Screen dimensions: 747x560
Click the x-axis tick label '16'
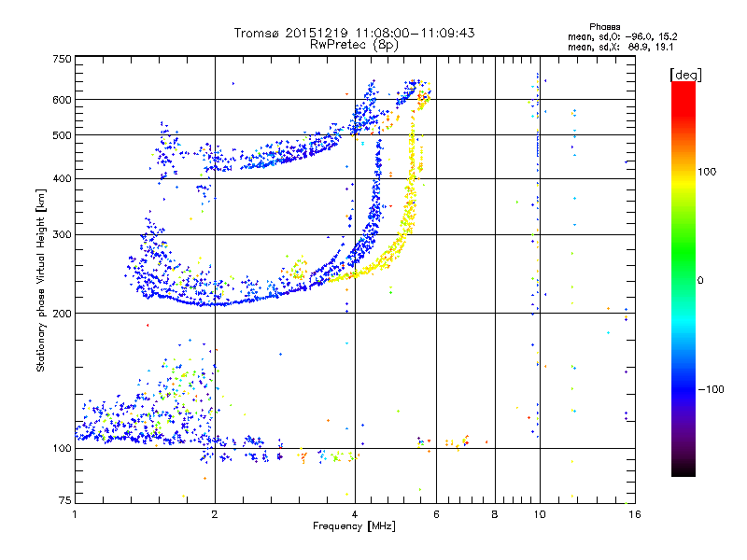(x=635, y=514)
